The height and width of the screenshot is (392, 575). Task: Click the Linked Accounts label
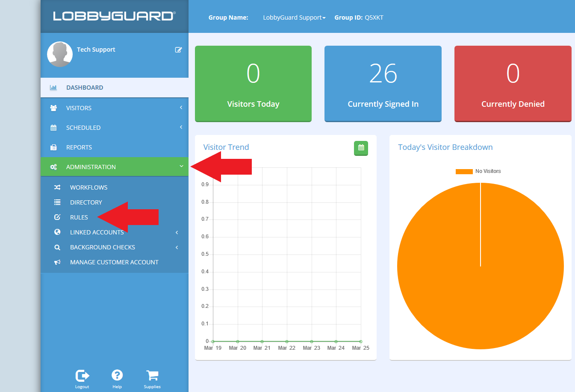click(x=97, y=232)
